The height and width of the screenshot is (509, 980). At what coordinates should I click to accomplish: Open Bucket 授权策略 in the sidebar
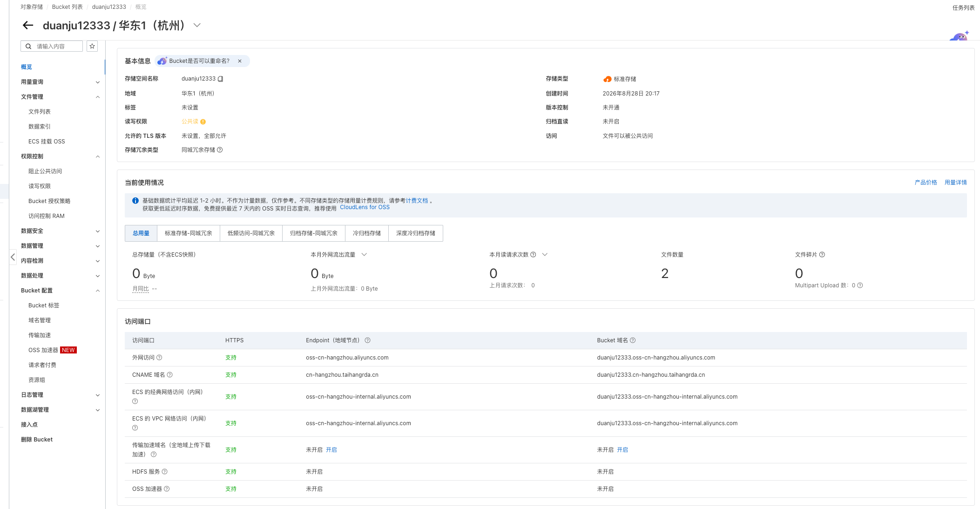[49, 201]
